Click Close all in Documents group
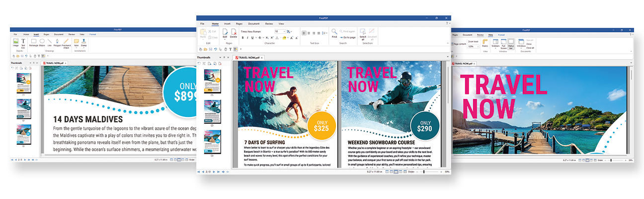Screen dimensions: 644x199 (x=530, y=48)
